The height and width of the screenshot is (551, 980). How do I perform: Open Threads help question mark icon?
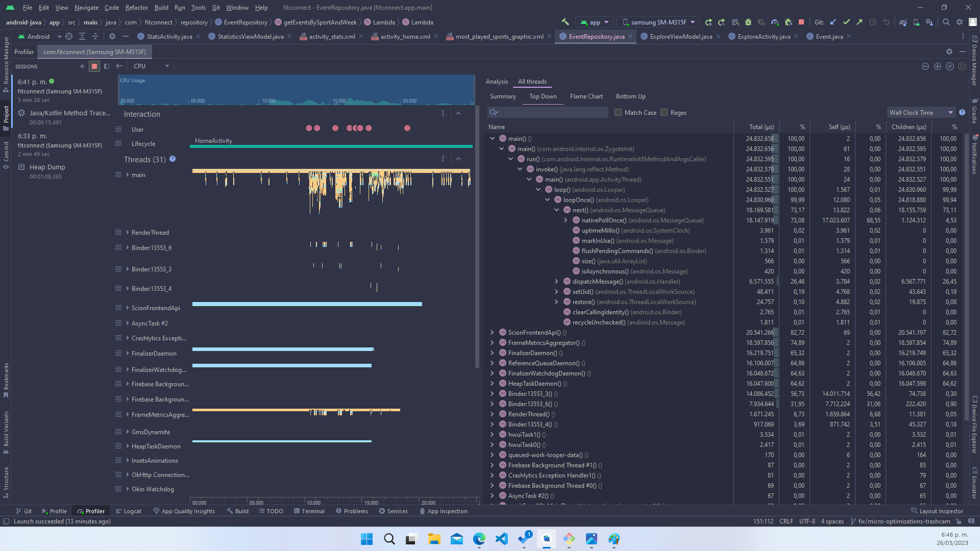point(173,159)
